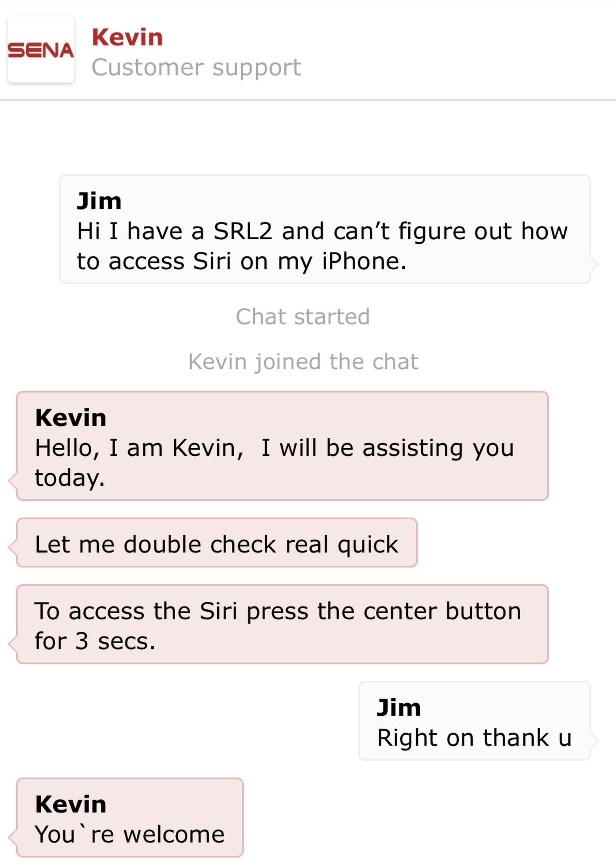Click the "Chat started" status text
This screenshot has width=616, height=868.
coord(303,317)
